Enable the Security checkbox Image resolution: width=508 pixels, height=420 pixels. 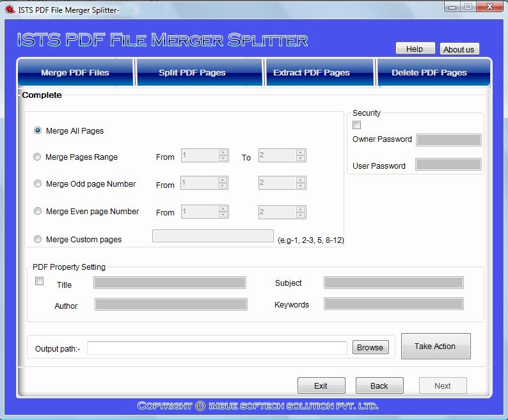357,125
